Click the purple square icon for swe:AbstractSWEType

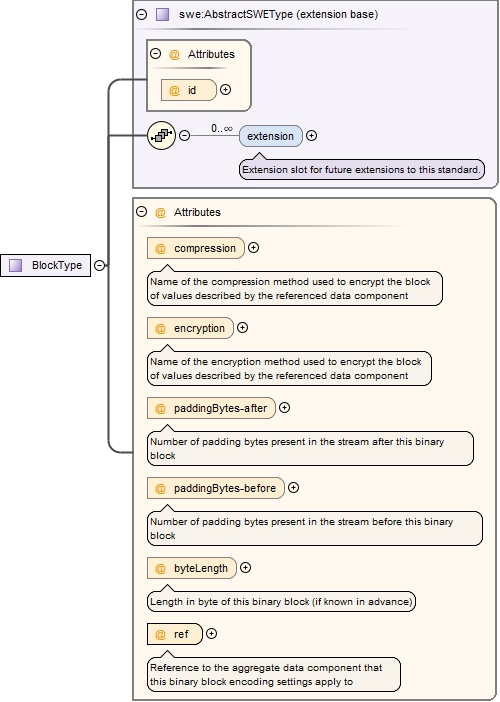coord(162,14)
